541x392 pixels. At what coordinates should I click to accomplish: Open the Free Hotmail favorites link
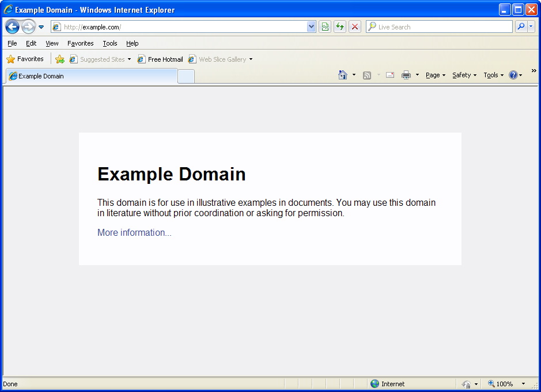160,59
